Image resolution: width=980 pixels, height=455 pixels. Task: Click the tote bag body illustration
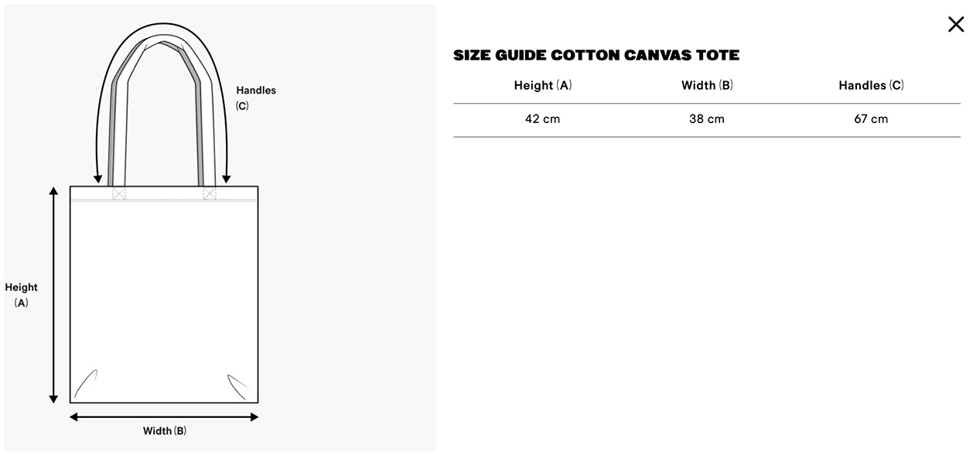pyautogui.click(x=164, y=302)
